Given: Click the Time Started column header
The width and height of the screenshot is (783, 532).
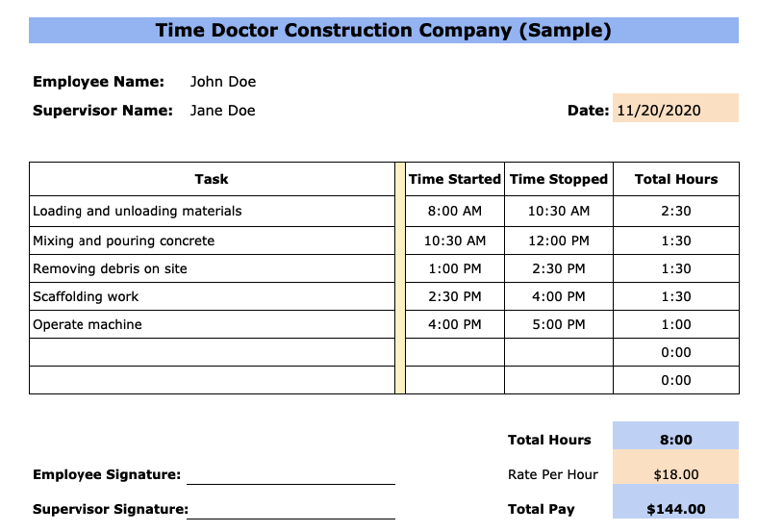Looking at the screenshot, I should coord(454,179).
